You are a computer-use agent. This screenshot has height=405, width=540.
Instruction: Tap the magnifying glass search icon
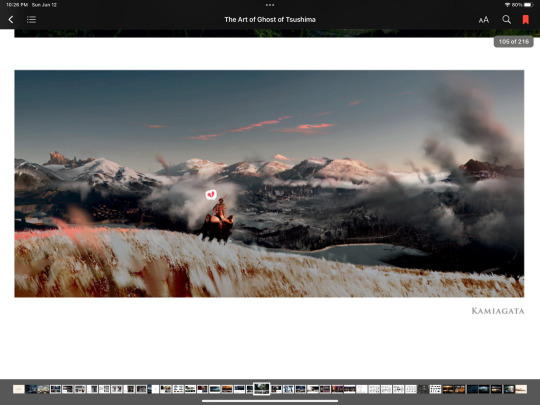pos(506,20)
